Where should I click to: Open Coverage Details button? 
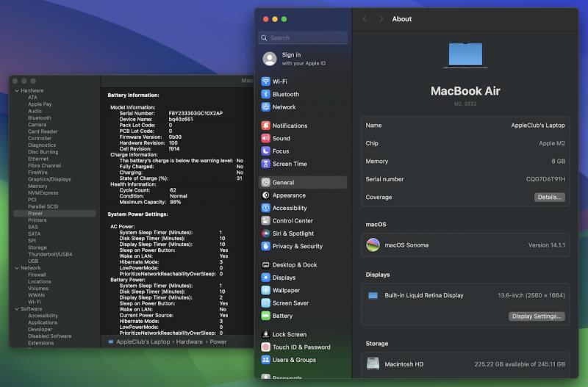549,197
